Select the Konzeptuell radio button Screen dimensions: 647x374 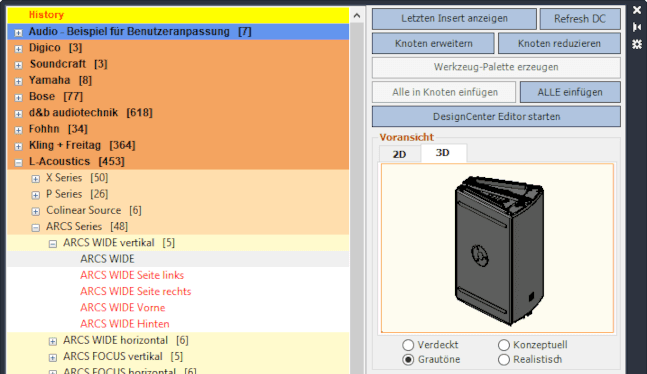[x=504, y=345]
